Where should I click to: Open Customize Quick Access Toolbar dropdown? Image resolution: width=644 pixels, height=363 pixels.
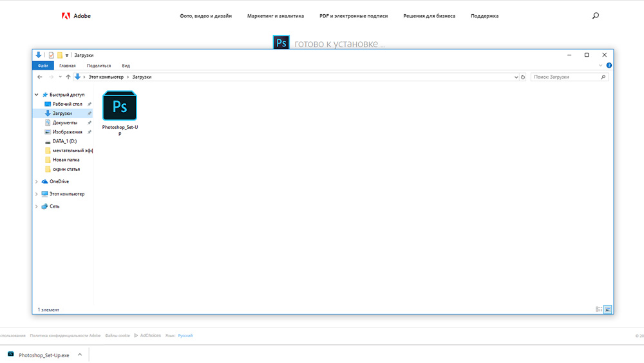(67, 55)
